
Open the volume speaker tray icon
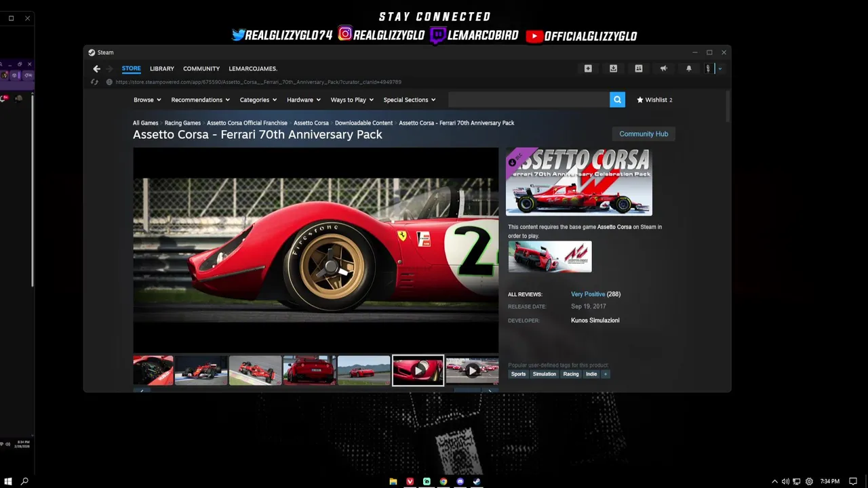[785, 481]
